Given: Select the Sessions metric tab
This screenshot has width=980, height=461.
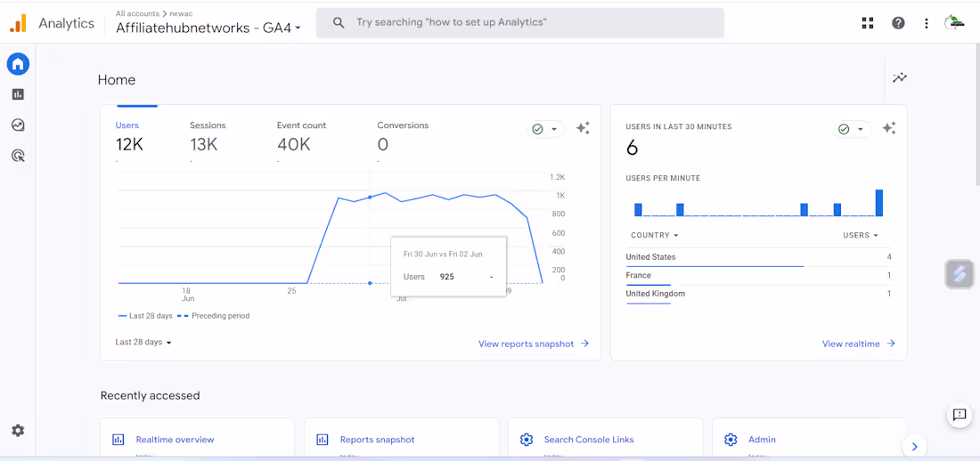Looking at the screenshot, I should pos(208,136).
